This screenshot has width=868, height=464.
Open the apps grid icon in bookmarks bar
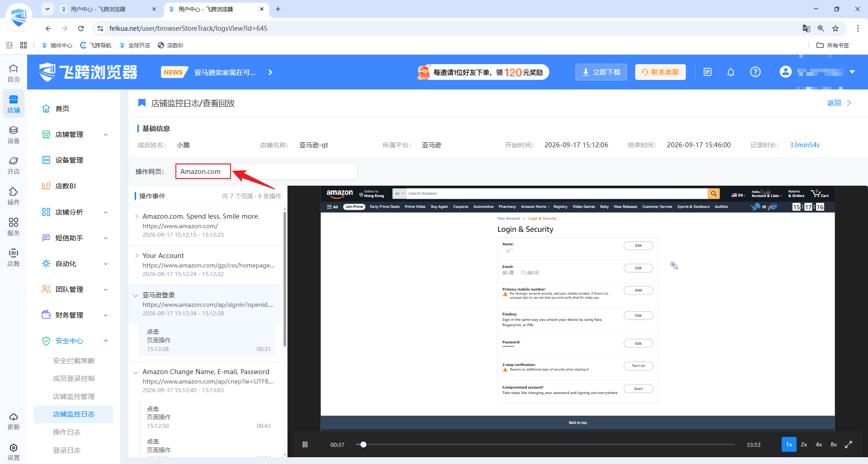[x=24, y=45]
